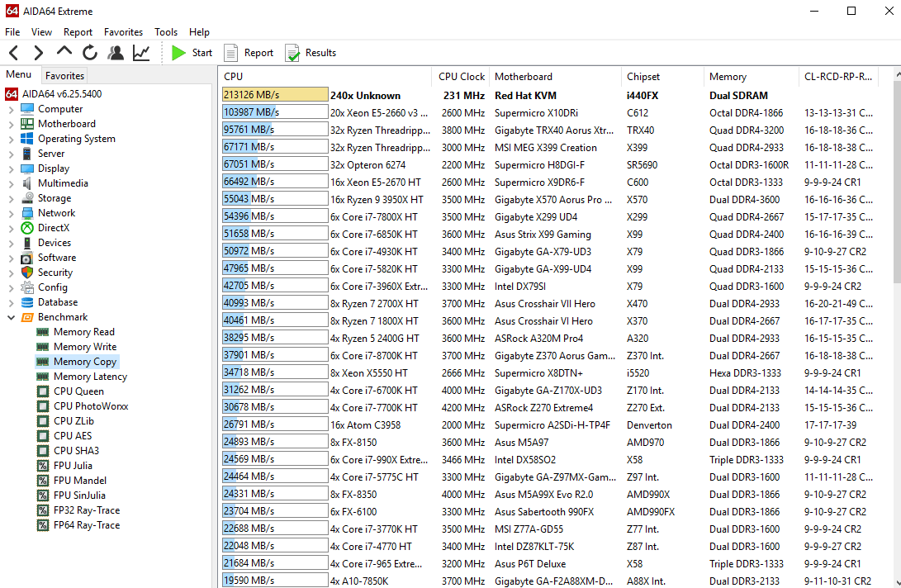Viewport: 901px width, 588px height.
Task: Click the 95761 MB/s result bar
Action: click(275, 130)
